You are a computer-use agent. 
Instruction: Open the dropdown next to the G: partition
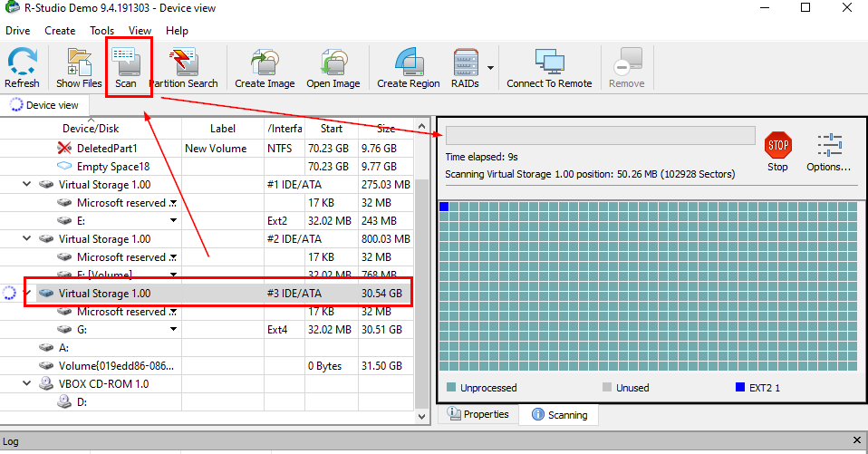pos(173,329)
